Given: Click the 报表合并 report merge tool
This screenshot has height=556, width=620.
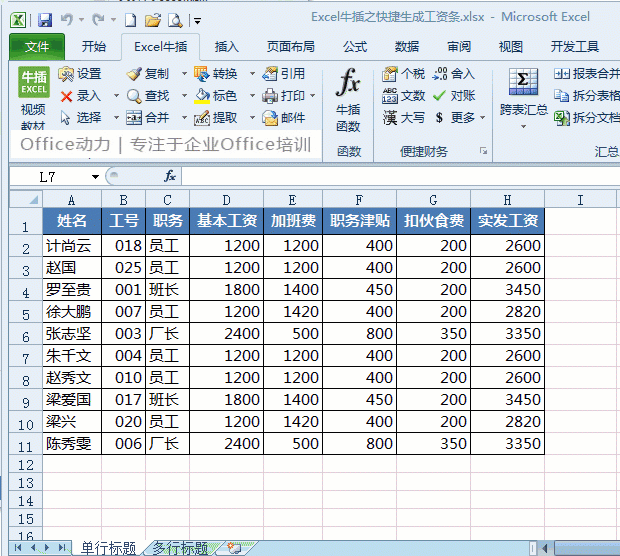Looking at the screenshot, I should coord(587,74).
